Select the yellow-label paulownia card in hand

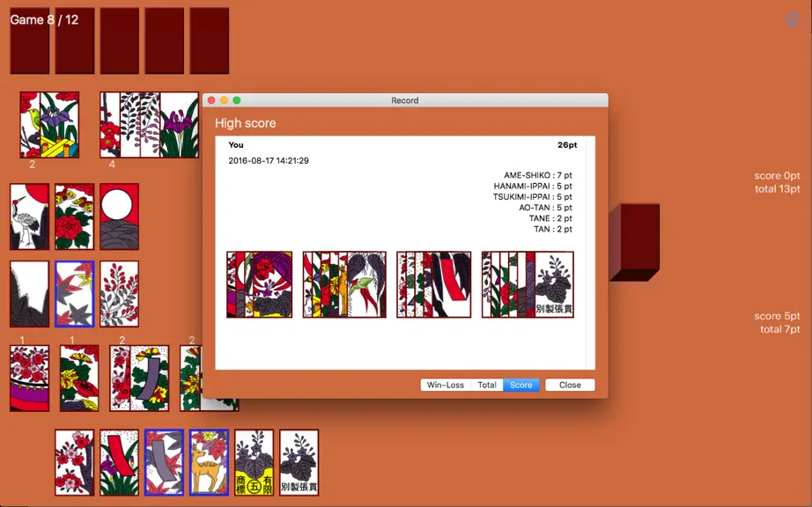coord(254,462)
